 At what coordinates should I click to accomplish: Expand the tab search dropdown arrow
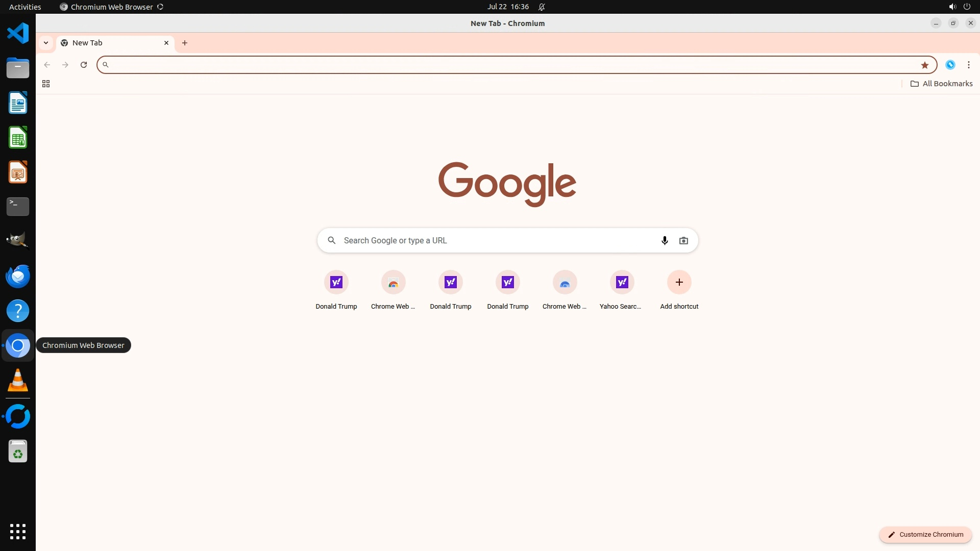(x=46, y=43)
